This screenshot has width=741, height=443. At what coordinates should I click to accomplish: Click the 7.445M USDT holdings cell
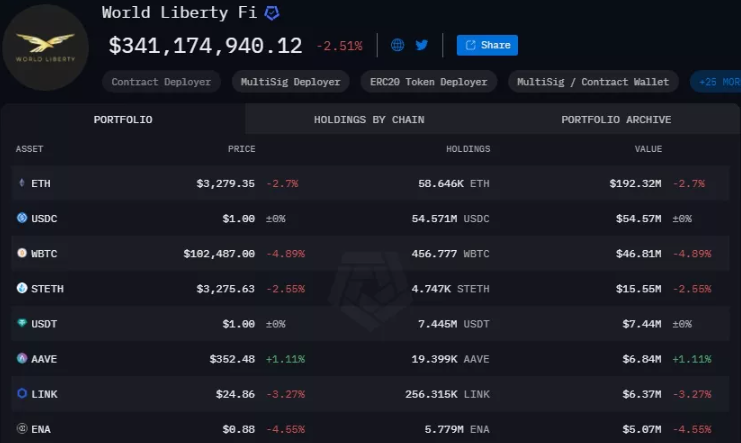coord(454,324)
